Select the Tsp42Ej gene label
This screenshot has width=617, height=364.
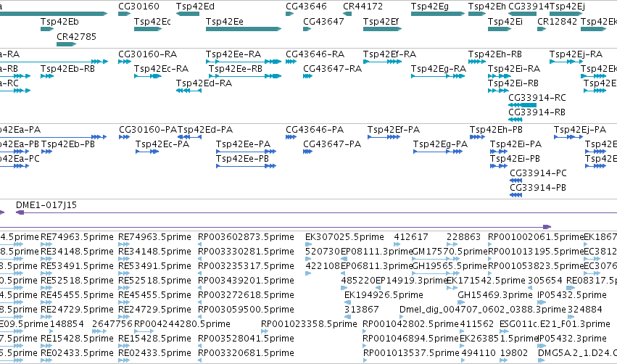coord(568,7)
